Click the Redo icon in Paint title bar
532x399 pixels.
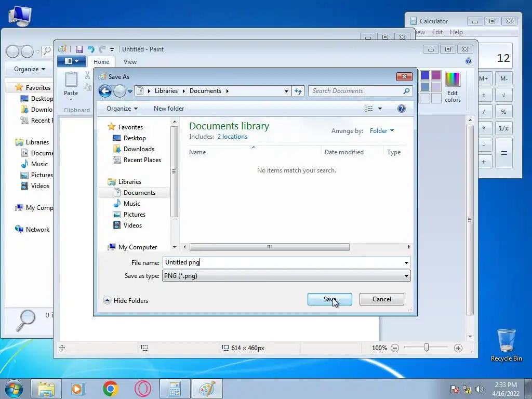click(102, 49)
